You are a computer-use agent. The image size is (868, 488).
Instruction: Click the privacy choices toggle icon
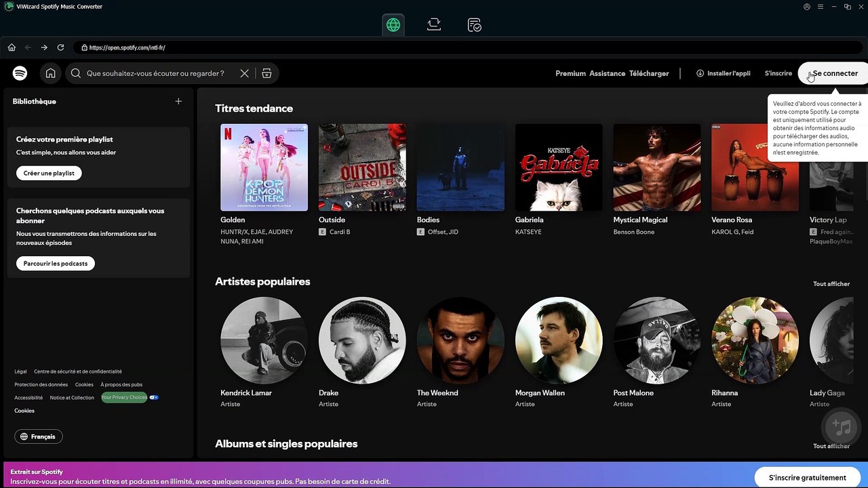pyautogui.click(x=154, y=397)
